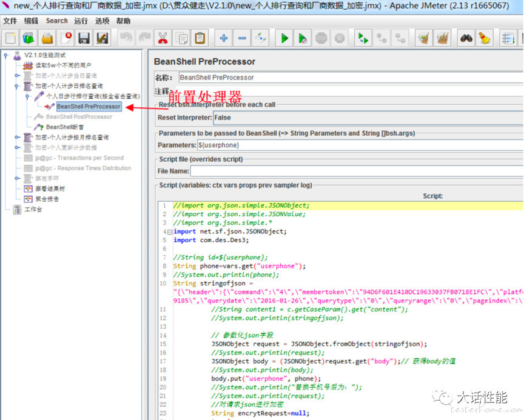Click the New test plan toolbar icon
The height and width of the screenshot is (420, 524).
10,38
